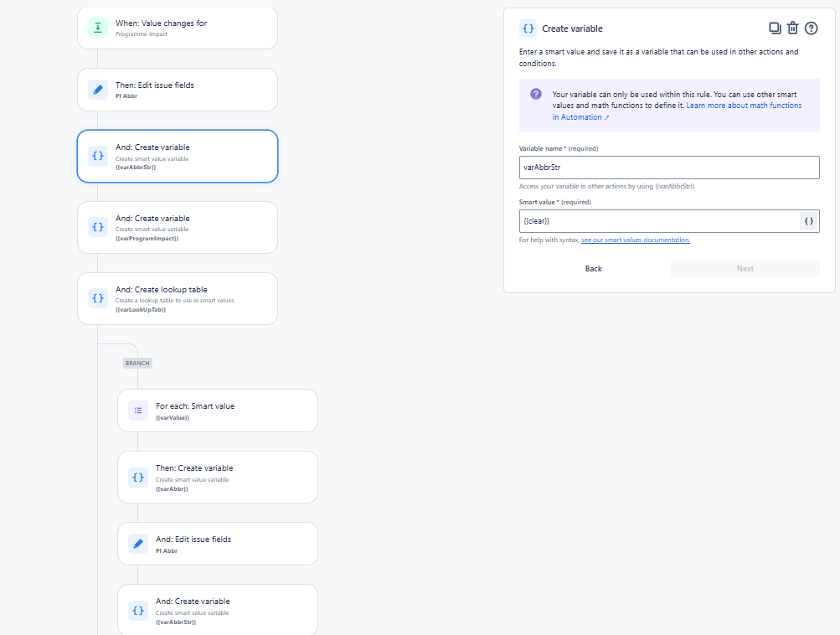Click braces icon on Create lookup table
The image size is (840, 635).
pos(98,298)
